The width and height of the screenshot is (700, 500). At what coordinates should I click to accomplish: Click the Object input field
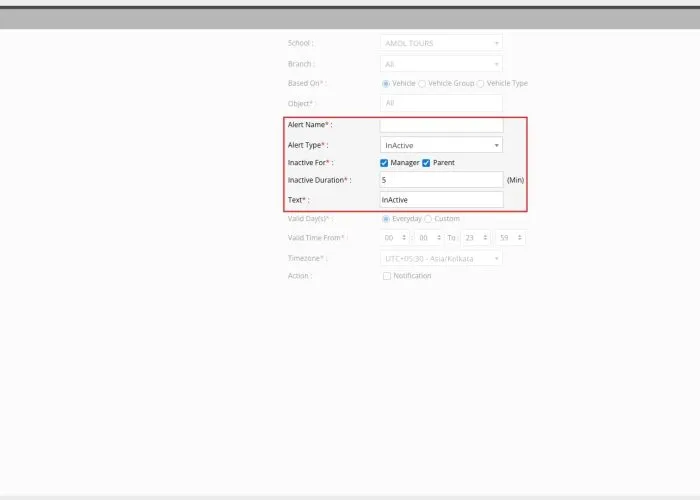pos(441,103)
